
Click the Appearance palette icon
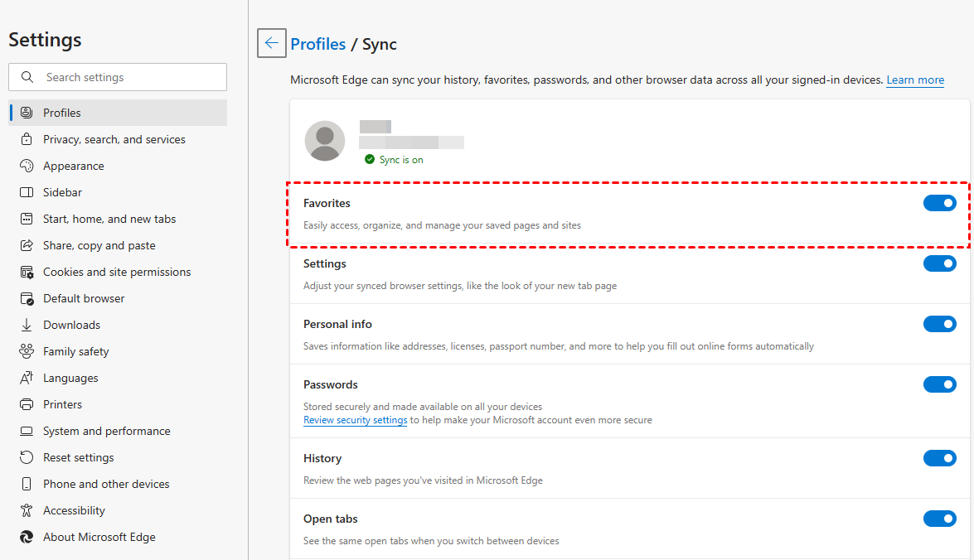(27, 166)
